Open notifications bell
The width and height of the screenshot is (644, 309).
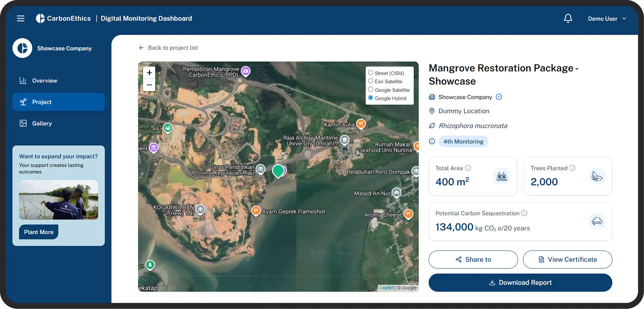point(568,19)
